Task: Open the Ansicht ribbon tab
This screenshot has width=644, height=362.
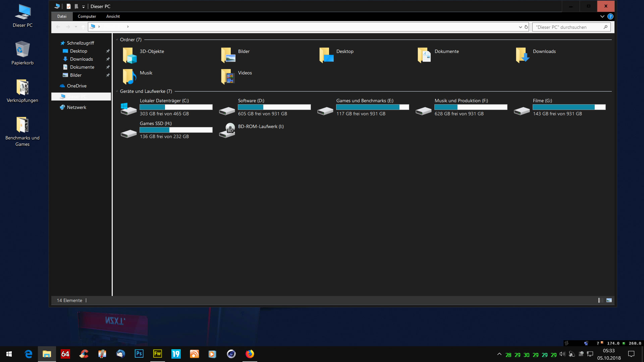Action: pyautogui.click(x=113, y=16)
